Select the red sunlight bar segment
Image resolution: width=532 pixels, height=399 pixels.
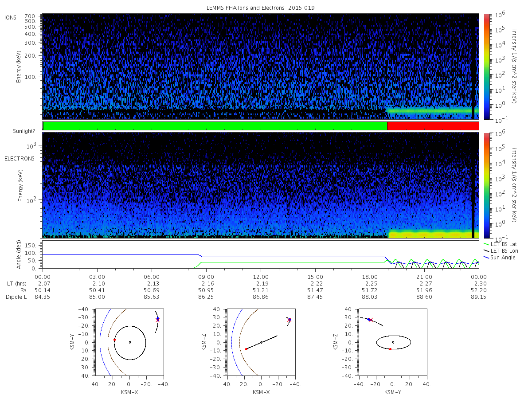point(433,126)
